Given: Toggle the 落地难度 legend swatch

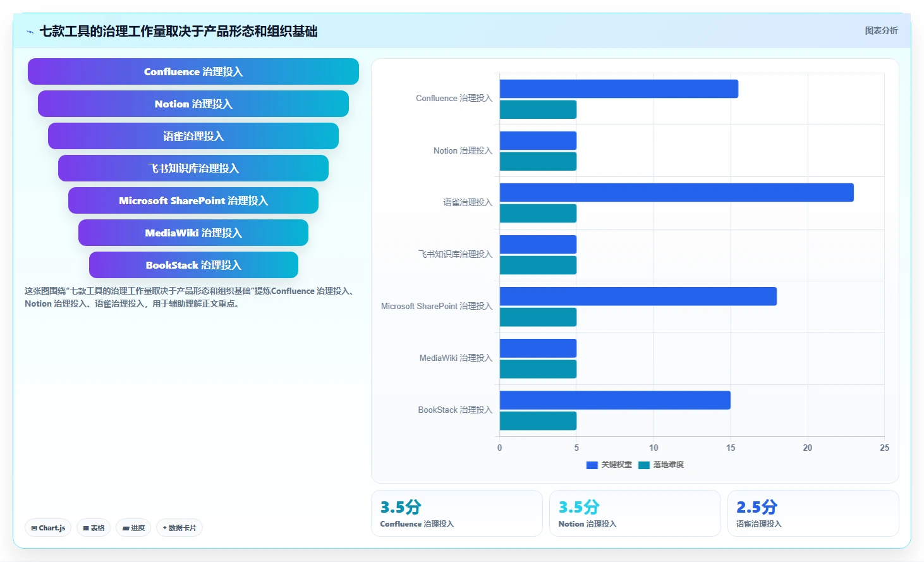Looking at the screenshot, I should (644, 465).
